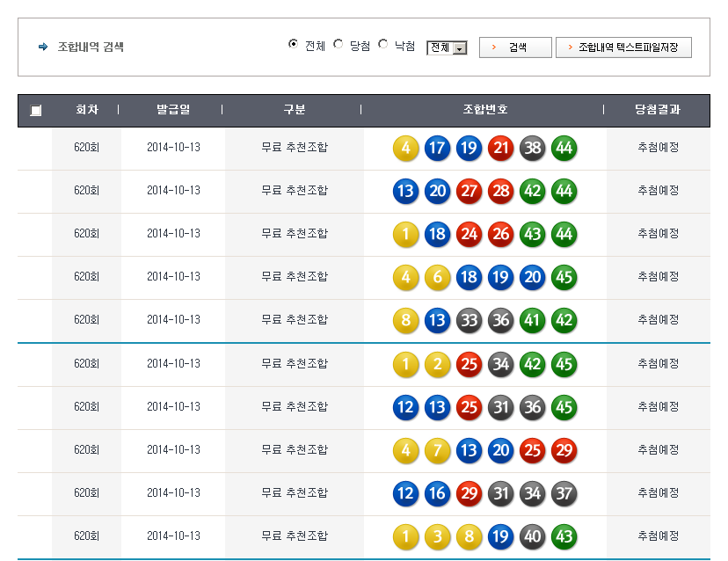Open the 전체 dropdown next to 검색
The image size is (728, 561).
tap(447, 48)
